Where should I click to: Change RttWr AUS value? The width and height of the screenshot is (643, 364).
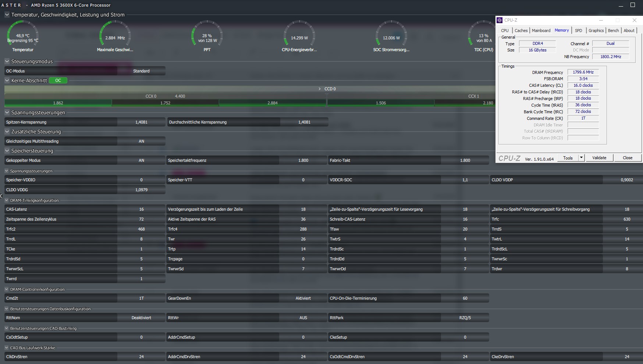point(303,318)
